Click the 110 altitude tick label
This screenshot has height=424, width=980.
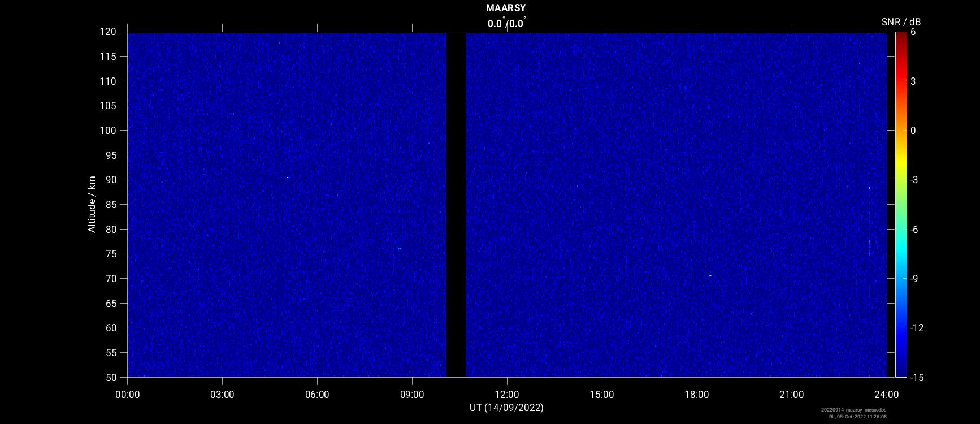point(109,81)
